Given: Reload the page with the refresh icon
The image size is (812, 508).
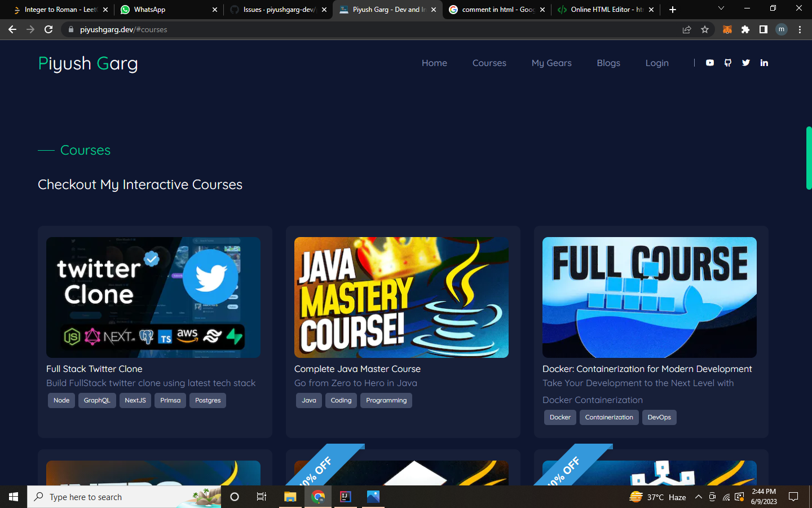Looking at the screenshot, I should click(48, 29).
